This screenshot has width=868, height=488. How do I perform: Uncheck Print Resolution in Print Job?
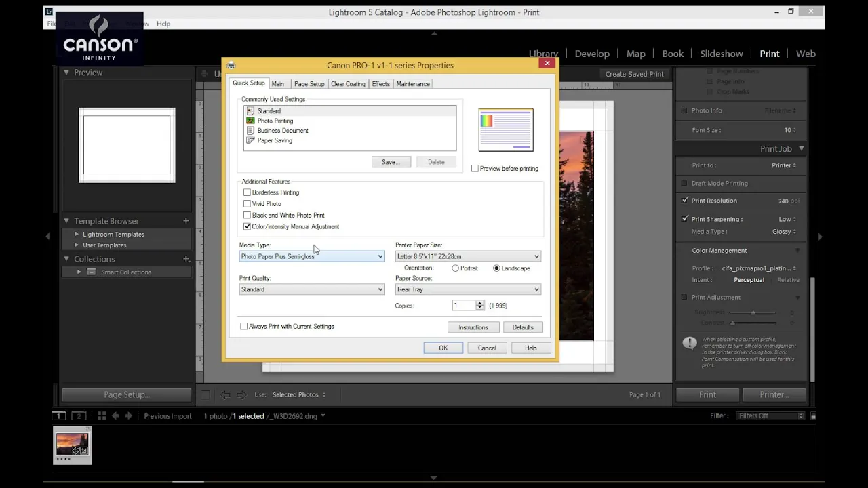point(684,201)
